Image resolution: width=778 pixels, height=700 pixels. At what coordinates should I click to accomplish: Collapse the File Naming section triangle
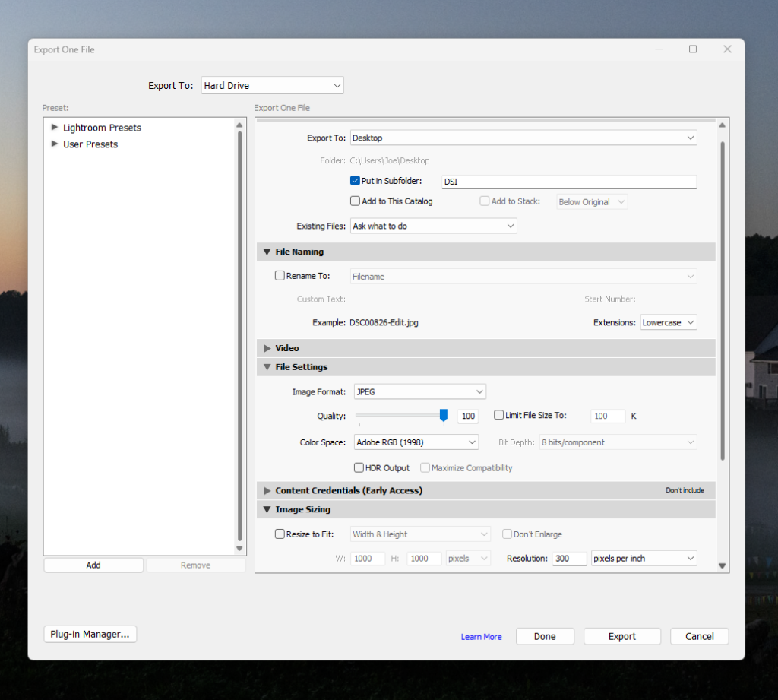pos(267,252)
